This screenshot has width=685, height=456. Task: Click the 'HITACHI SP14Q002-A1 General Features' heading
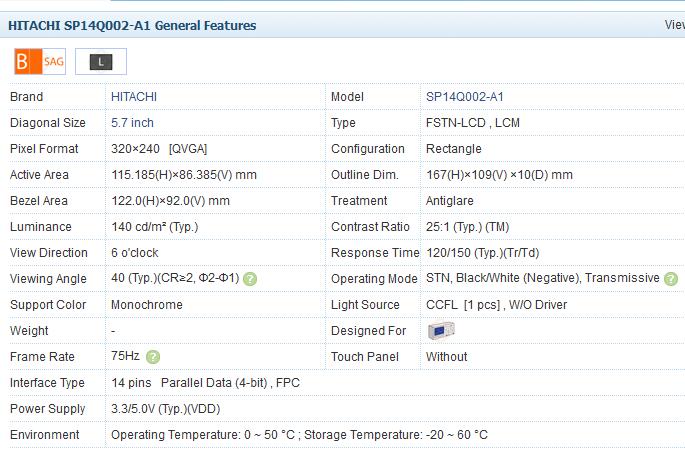[132, 25]
